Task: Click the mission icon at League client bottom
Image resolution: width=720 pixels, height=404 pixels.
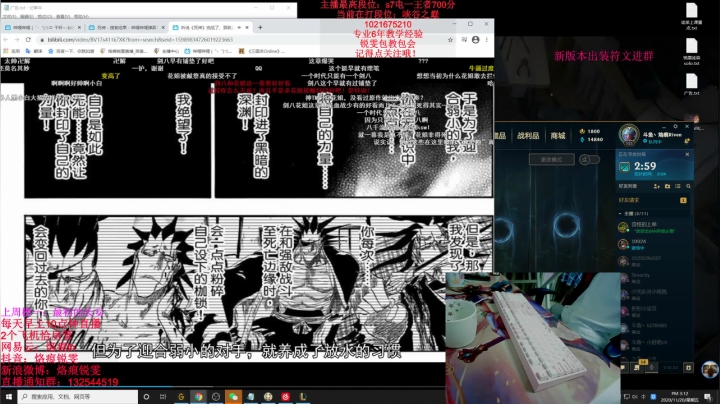Action: click(x=636, y=367)
